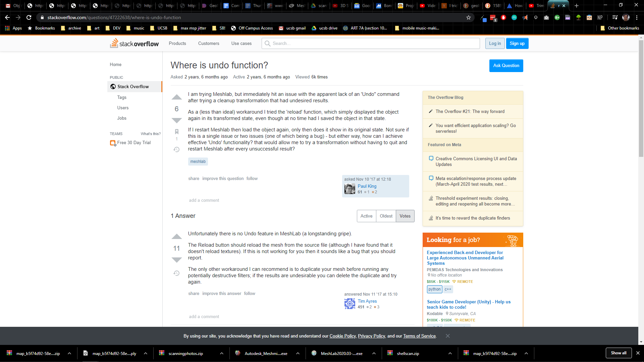Click the pencil icon beside The Overflow #21
The image size is (644, 362).
431,111
